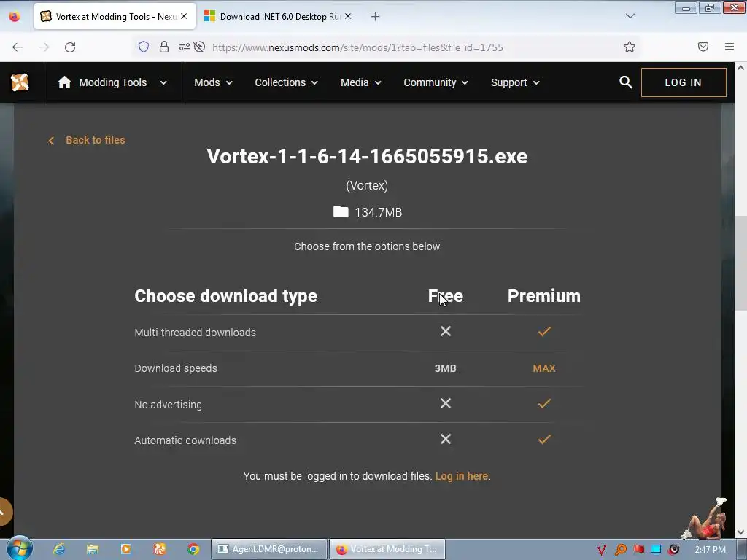
Task: Click the orange browser icon on taskbar
Action: [x=160, y=549]
